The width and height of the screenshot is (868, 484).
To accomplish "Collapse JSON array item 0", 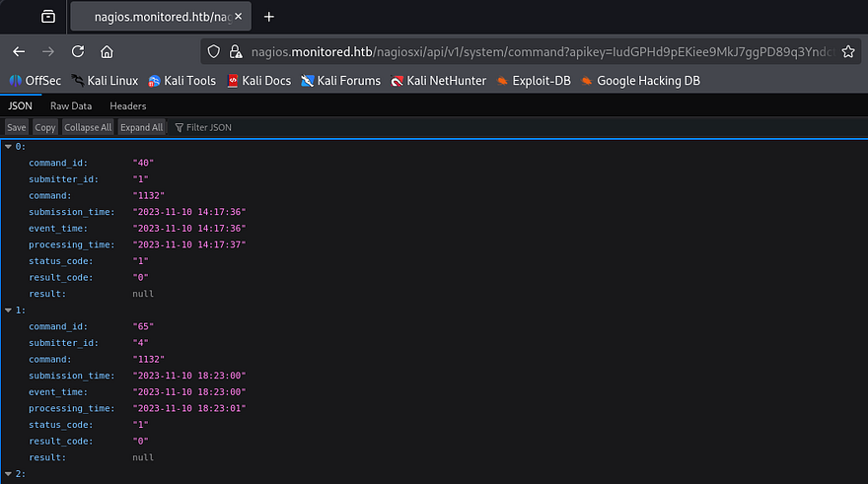I will pos(9,146).
